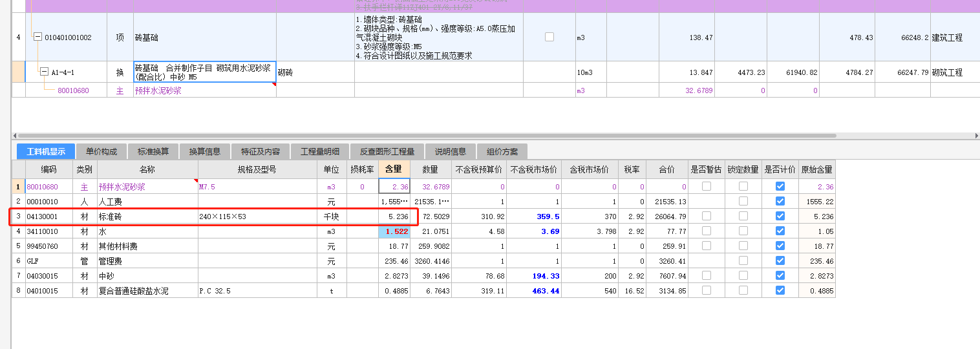The height and width of the screenshot is (349, 980).
Task: Uncheck 是否计价 for 复合普通硅酸盐水泥 row
Action: [780, 290]
